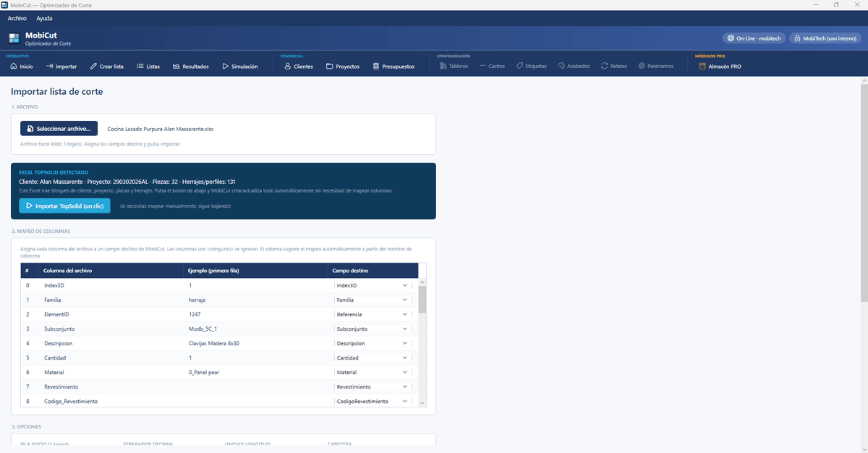Viewport: 868px width, 453px height.
Task: Open Presupuestos via the document icon
Action: click(x=376, y=67)
